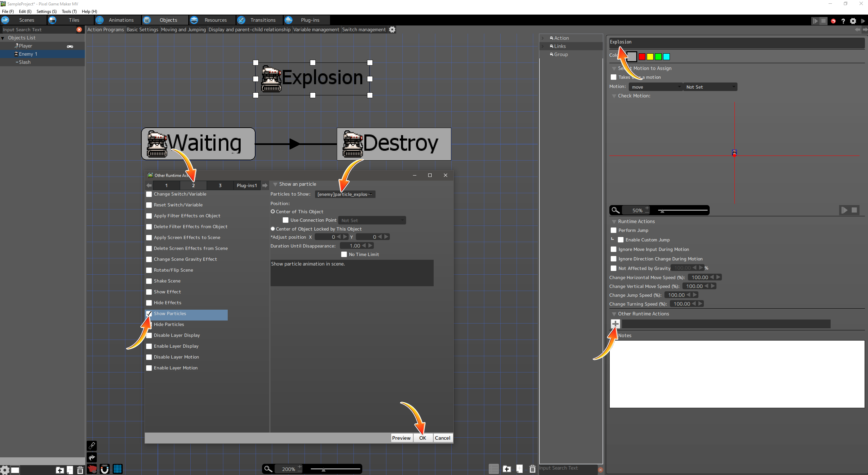This screenshot has height=475, width=868.
Task: Click Cancel in the runtime action dialog
Action: 442,438
